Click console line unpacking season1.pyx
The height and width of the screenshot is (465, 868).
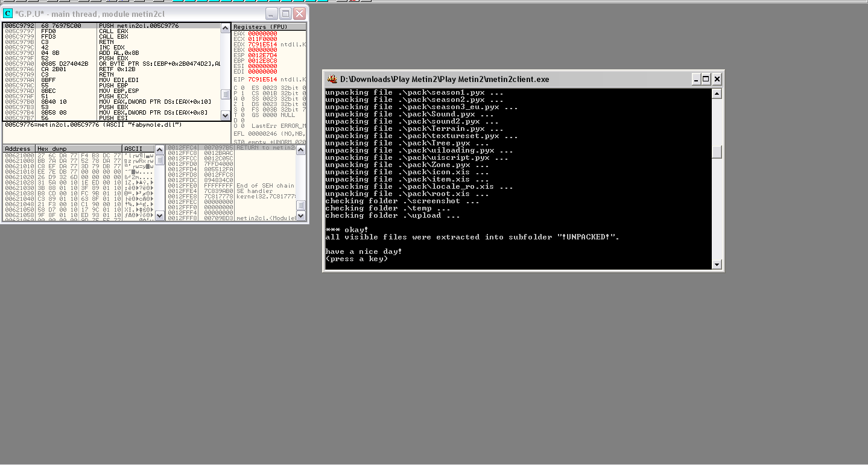click(x=414, y=92)
